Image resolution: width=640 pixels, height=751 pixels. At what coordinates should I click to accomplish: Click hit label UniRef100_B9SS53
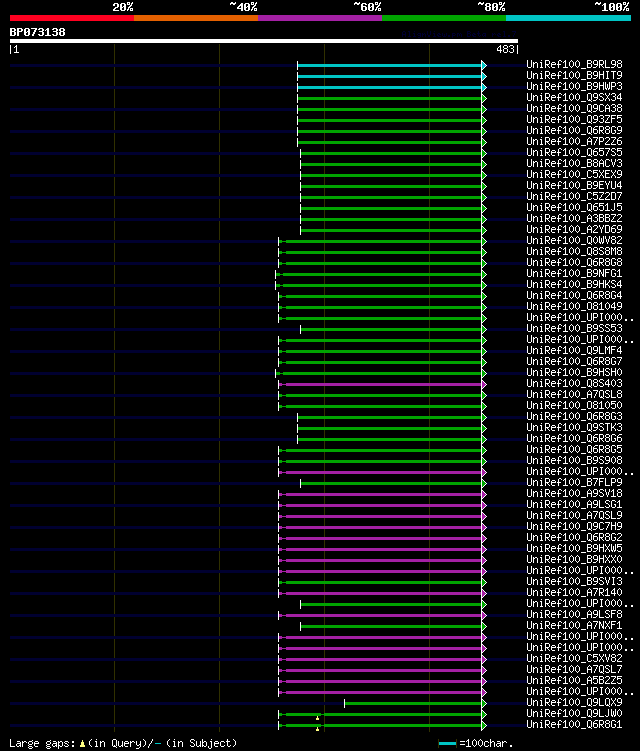tap(574, 329)
